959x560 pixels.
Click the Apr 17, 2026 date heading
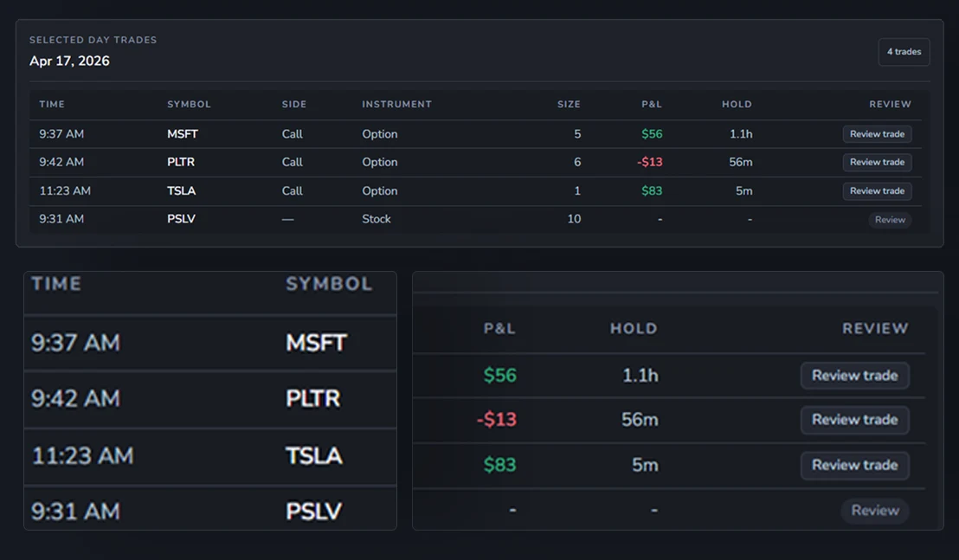70,61
